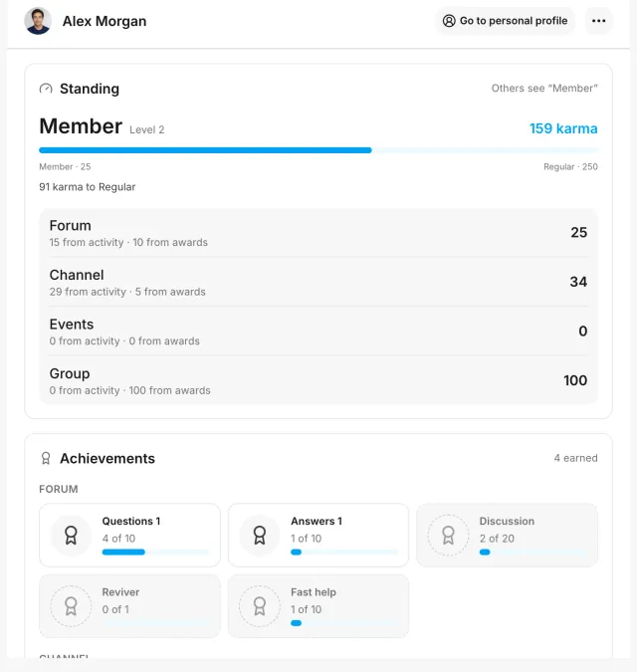637x672 pixels.
Task: Click the 159 karma value
Action: pyautogui.click(x=563, y=128)
